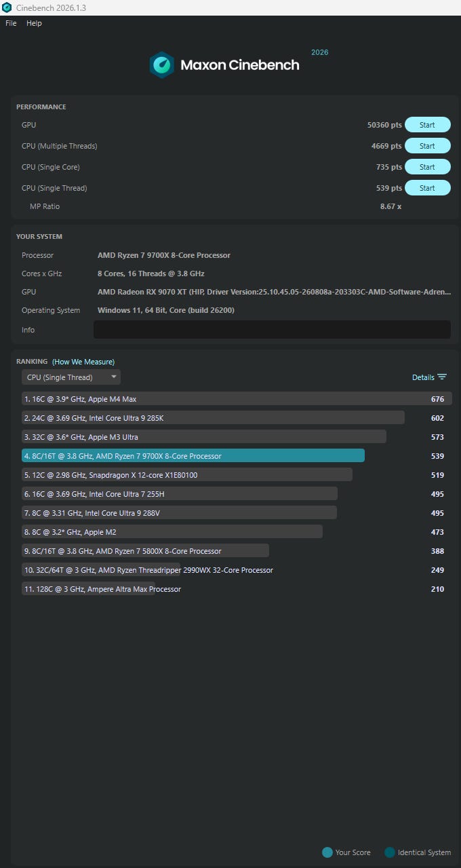This screenshot has height=868, width=461.
Task: Start the GPU benchmark
Action: pyautogui.click(x=427, y=125)
